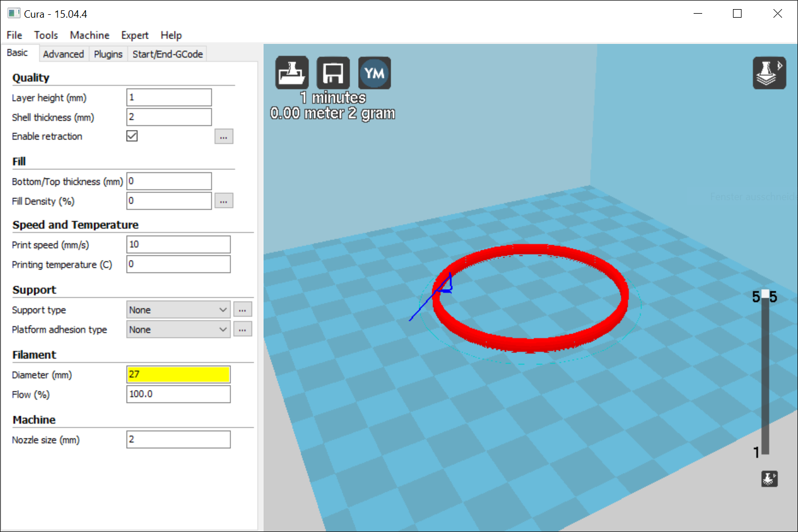Open Platform adhesion settings ellipsis button
798x532 pixels.
[x=242, y=330]
